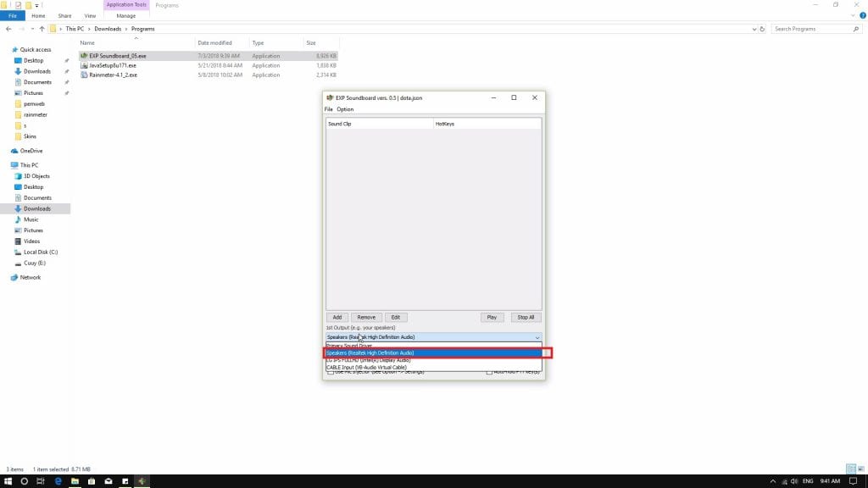Switch to large icons view in Explorer status bar
This screenshot has height=488, width=868.
point(861,469)
